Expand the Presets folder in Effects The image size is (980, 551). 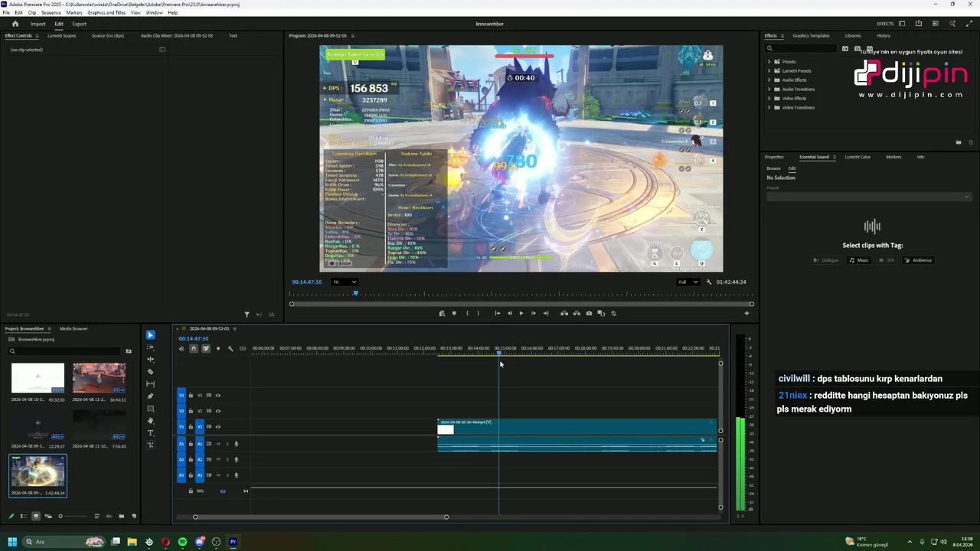coord(769,62)
